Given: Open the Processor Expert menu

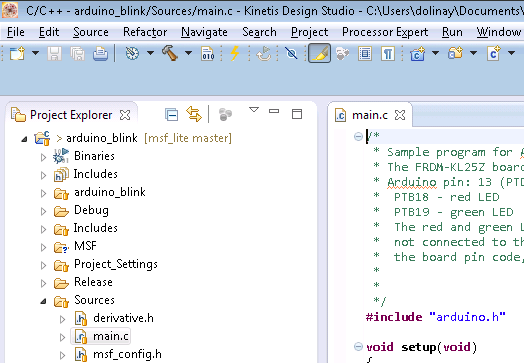Looking at the screenshot, I should point(385,32).
